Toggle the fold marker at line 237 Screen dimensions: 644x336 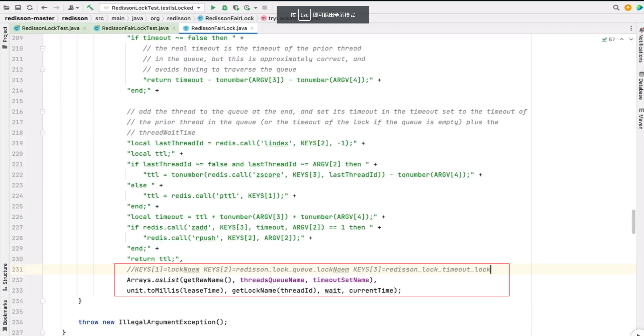(43, 332)
